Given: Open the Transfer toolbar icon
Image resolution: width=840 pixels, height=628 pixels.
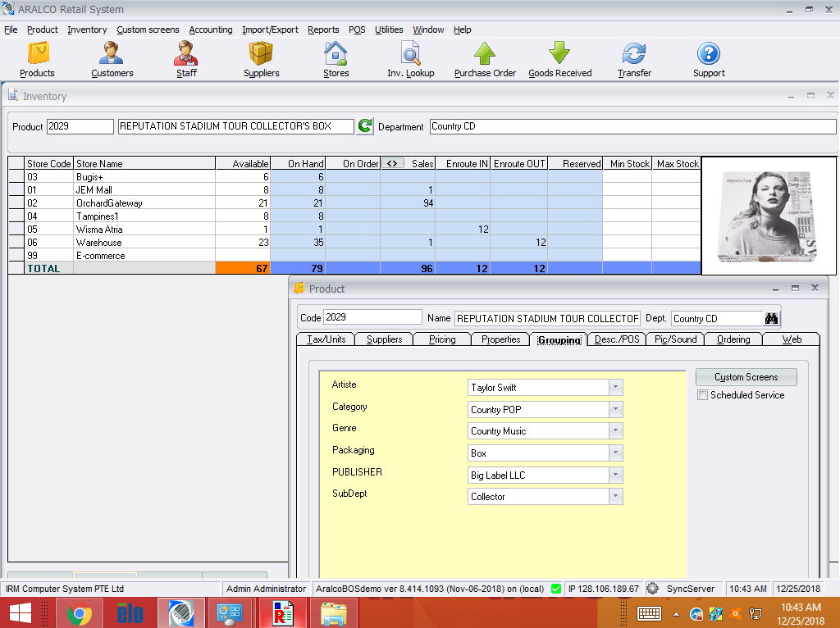Looking at the screenshot, I should coord(634,57).
